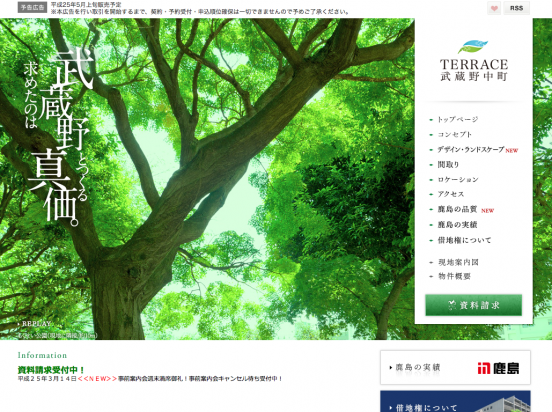Replay the animation via REPLAY
552x412 pixels.
point(34,323)
